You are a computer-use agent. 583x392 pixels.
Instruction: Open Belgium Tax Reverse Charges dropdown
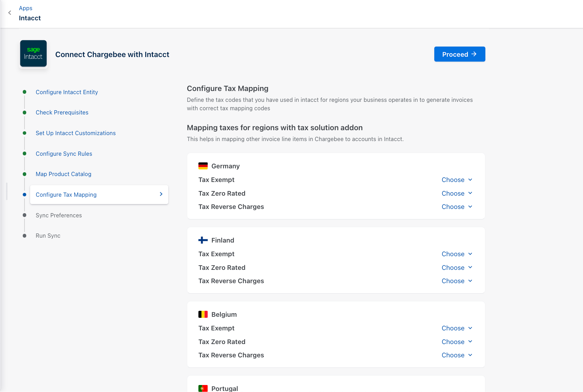click(x=457, y=355)
